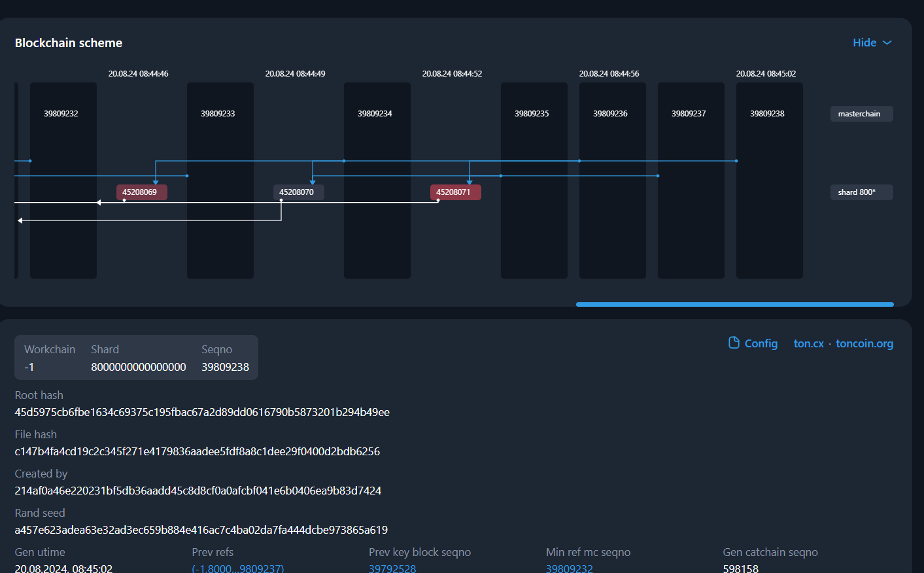Screen dimensions: 924x573
Task: Click the Hide link for blockchain scheme
Action: (864, 43)
